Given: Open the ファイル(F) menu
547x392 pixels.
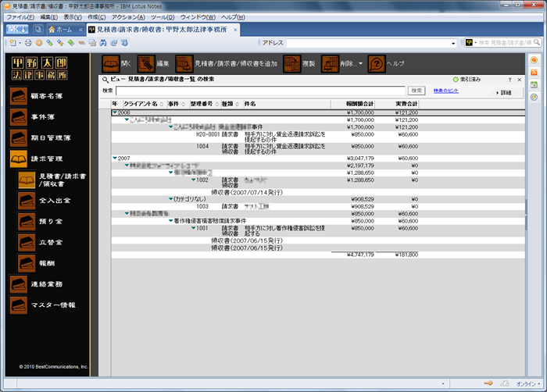Looking at the screenshot, I should click(20, 17).
